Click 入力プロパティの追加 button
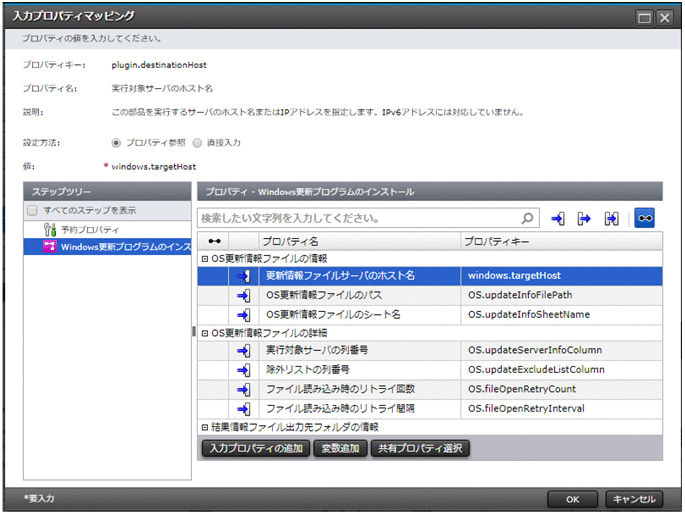Image resolution: width=685 pixels, height=515 pixels. 256,448
